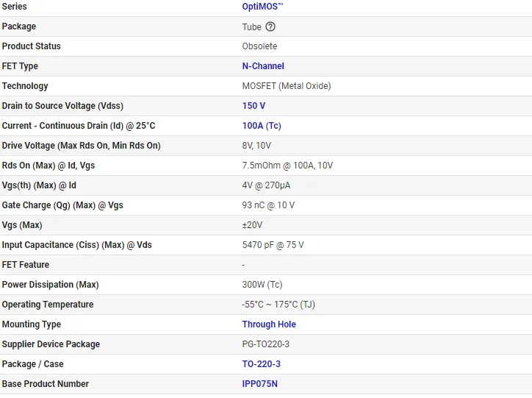
Task: Click the 300W power dissipation value
Action: [262, 285]
